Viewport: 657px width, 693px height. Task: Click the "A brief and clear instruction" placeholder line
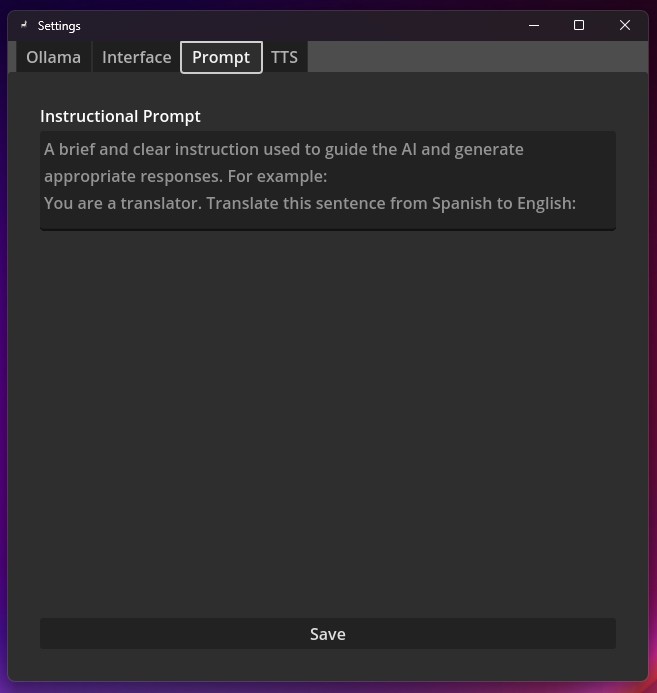(x=284, y=149)
